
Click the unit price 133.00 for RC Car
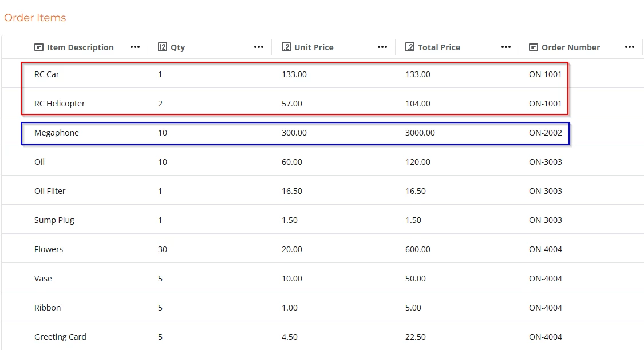tap(294, 74)
